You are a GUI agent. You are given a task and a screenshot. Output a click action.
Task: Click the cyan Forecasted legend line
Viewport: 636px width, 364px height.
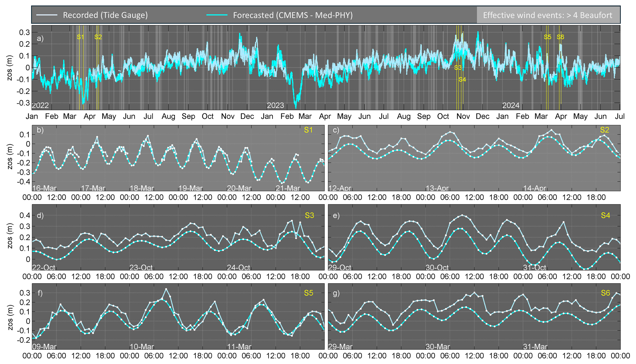point(217,15)
